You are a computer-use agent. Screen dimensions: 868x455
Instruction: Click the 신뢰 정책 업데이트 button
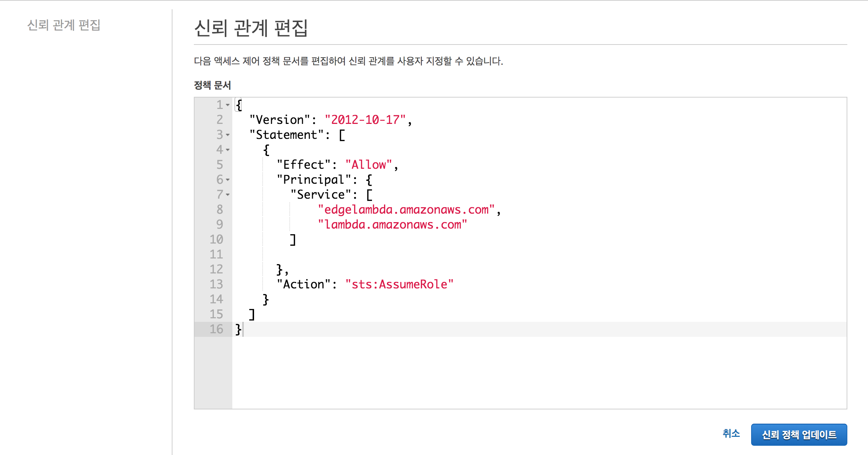[x=799, y=434]
